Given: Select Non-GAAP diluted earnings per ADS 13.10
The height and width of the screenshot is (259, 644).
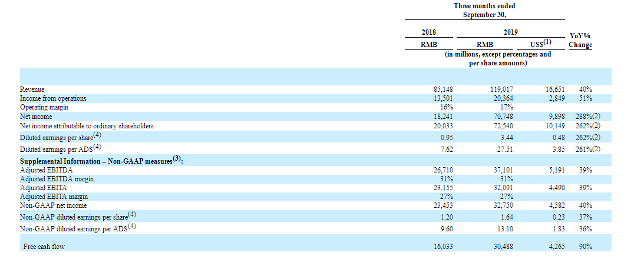Looking at the screenshot, I should [506, 230].
